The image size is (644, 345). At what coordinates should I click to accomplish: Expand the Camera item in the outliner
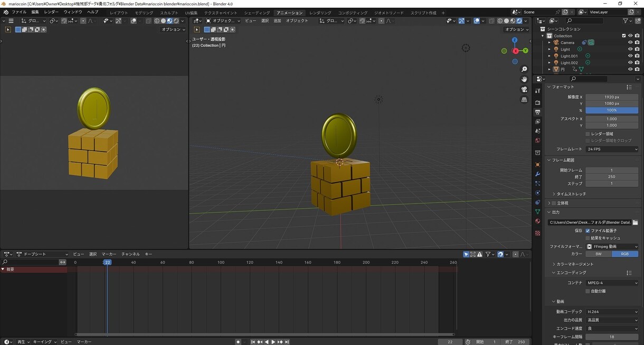549,42
